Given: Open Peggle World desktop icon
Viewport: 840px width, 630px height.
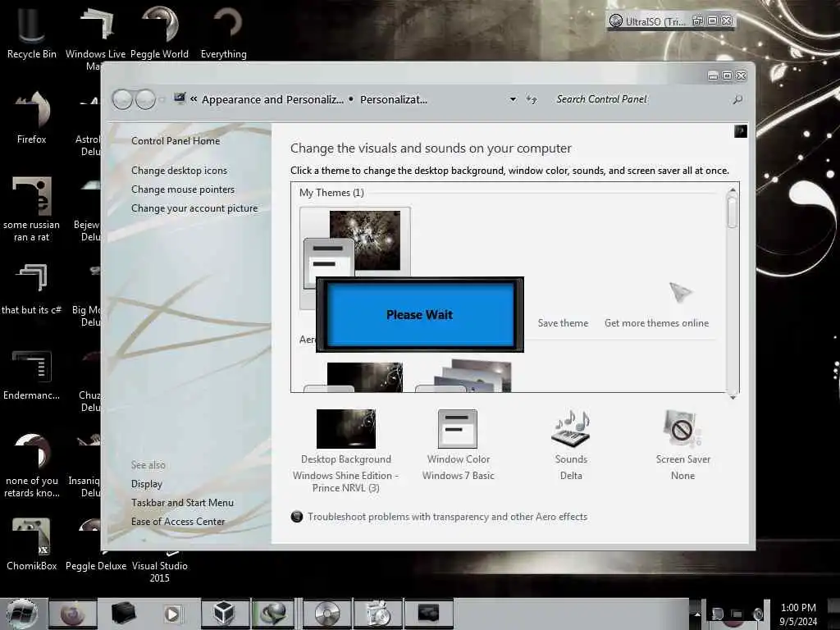Looking at the screenshot, I should pos(160,30).
